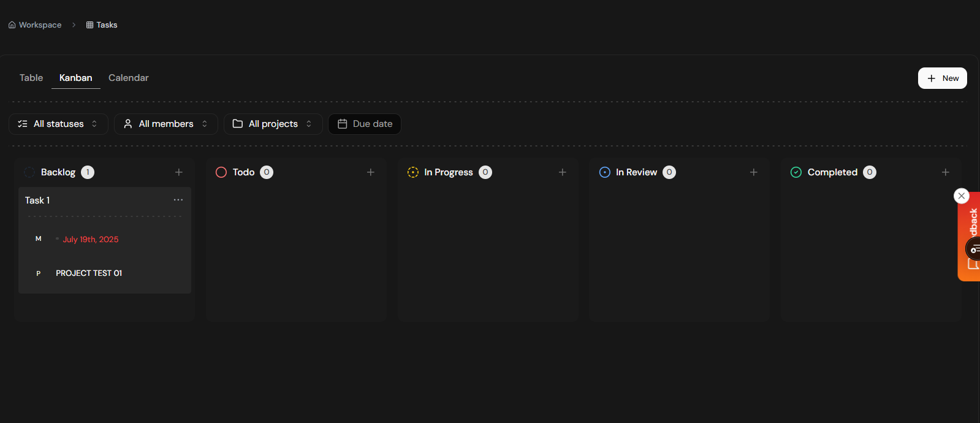Image resolution: width=980 pixels, height=423 pixels.
Task: Click the Todo count badge
Action: pyautogui.click(x=267, y=172)
